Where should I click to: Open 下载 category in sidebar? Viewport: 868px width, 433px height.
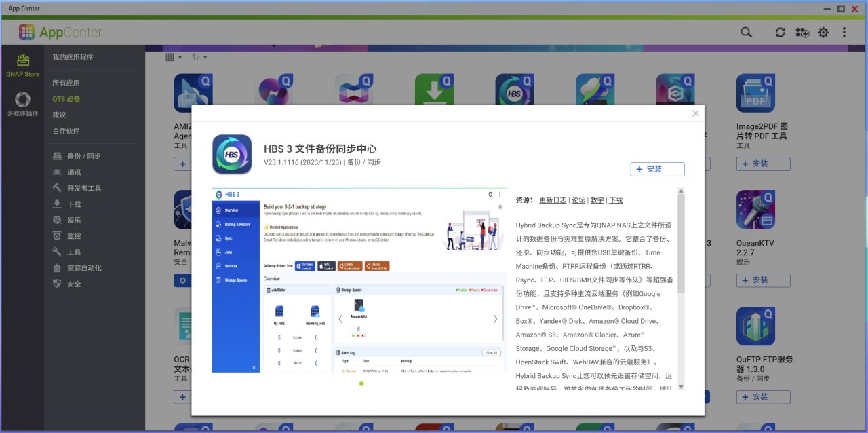coord(67,204)
